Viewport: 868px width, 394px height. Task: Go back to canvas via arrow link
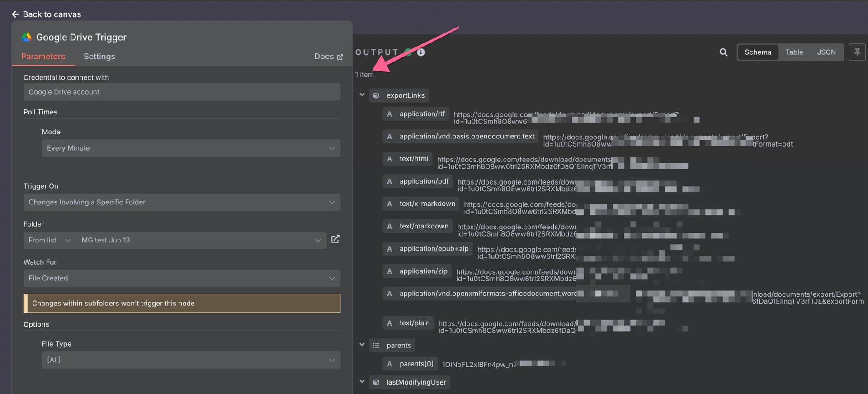coord(47,14)
